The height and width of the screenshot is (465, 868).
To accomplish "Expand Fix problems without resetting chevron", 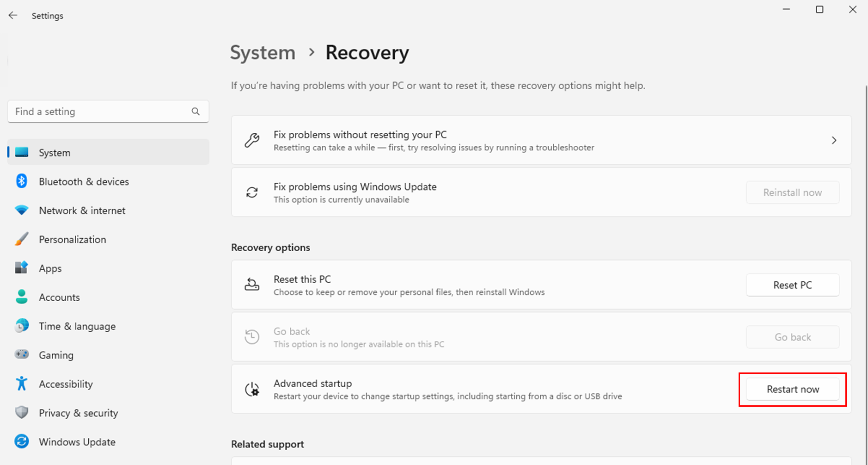I will (x=834, y=140).
